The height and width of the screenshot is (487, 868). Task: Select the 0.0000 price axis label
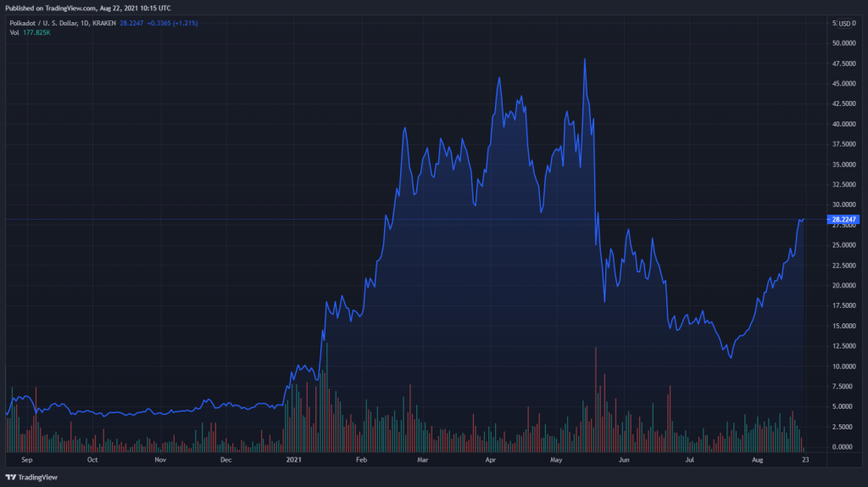click(843, 447)
